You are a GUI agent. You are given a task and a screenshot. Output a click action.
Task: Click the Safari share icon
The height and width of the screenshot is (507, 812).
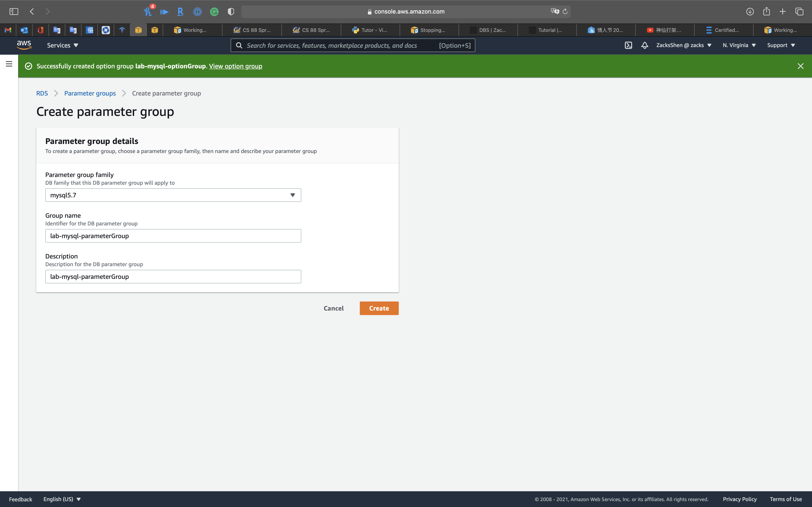(766, 11)
